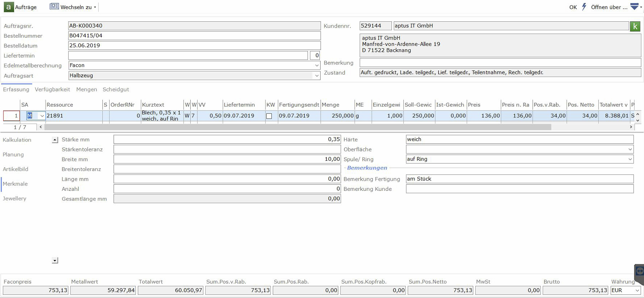Click the Breitentoleranz input field
The image size is (644, 298).
click(227, 169)
